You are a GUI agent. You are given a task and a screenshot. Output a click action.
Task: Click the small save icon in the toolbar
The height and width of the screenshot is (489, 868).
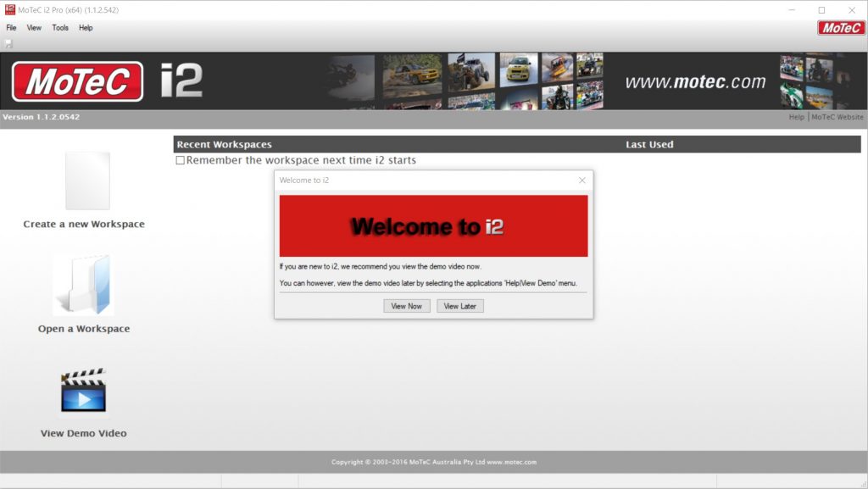[x=8, y=44]
